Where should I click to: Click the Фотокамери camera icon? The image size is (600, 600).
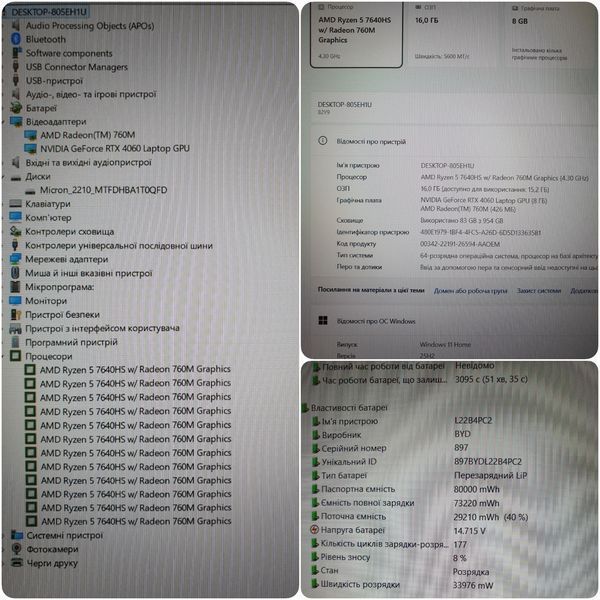click(x=17, y=549)
